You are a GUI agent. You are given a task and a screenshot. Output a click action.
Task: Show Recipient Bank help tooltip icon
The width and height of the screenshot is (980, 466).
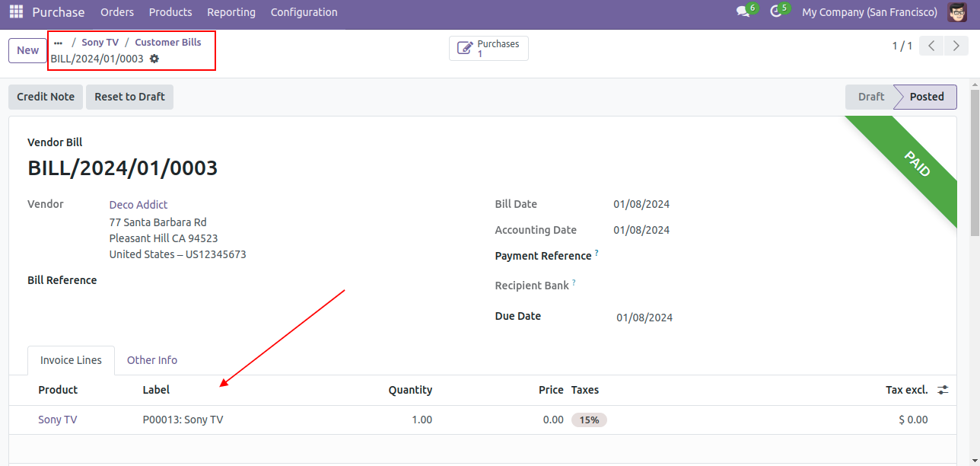point(574,282)
